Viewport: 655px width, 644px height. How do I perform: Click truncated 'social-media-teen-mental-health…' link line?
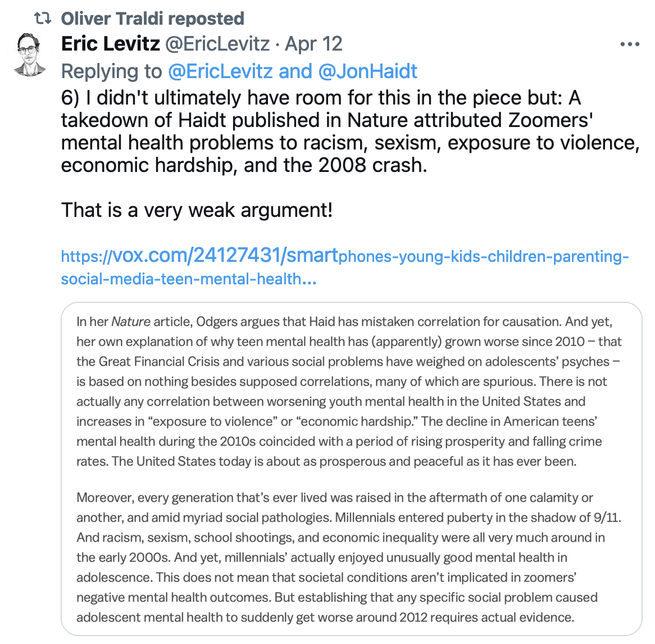[189, 279]
